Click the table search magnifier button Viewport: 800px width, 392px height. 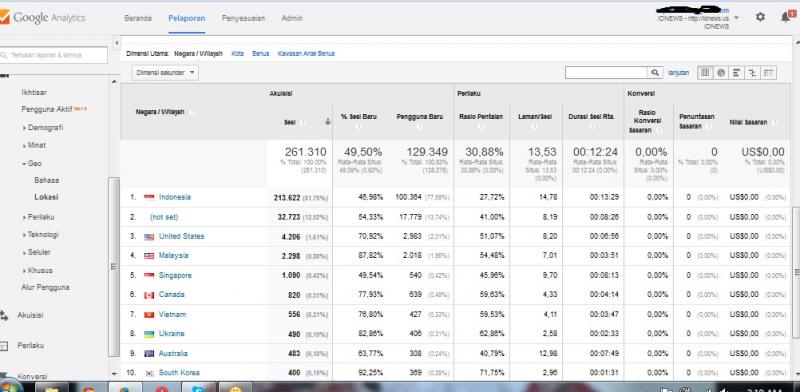(x=655, y=72)
